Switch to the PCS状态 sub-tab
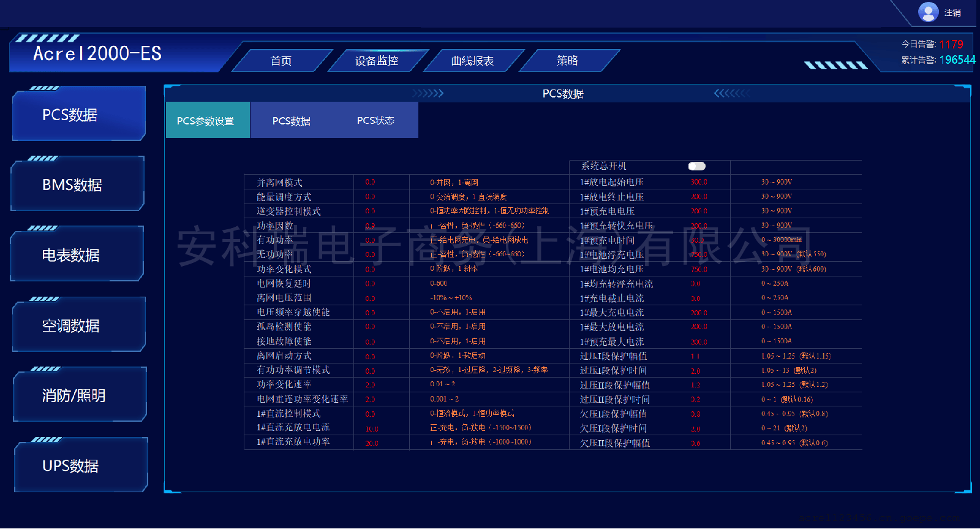This screenshot has height=529, width=980. tap(375, 121)
